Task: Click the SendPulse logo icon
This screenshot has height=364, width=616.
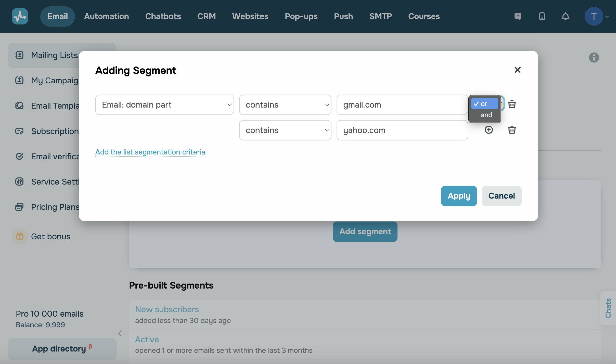Action: (20, 17)
